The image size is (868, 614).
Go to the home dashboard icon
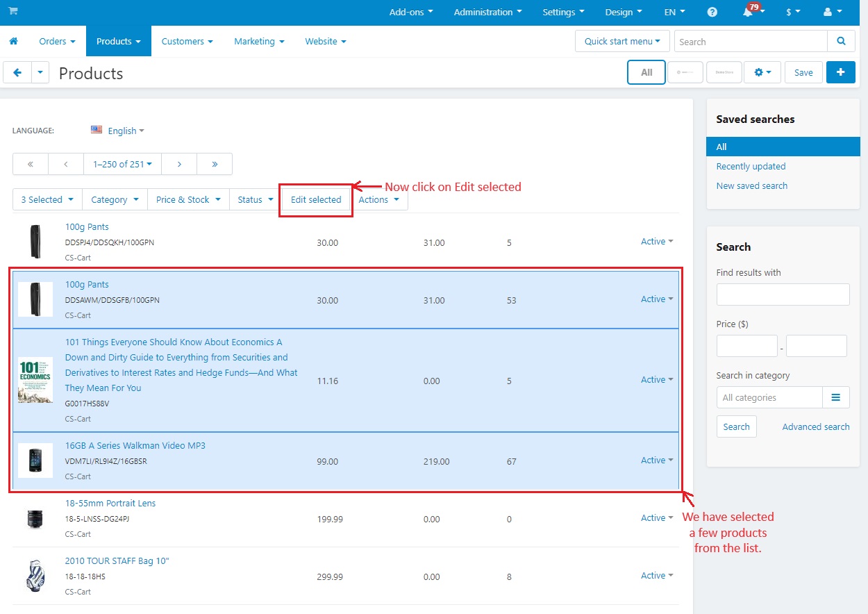click(13, 42)
